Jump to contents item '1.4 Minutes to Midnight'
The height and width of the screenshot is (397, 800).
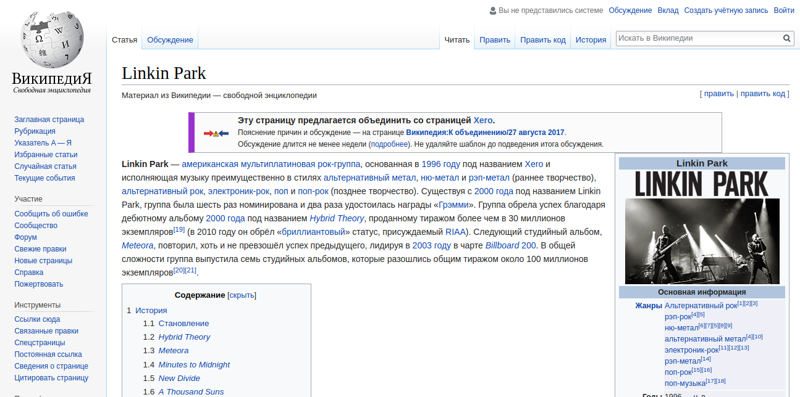[187, 365]
